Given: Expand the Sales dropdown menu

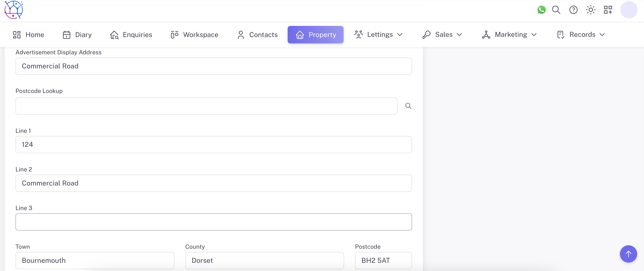Looking at the screenshot, I should point(442,35).
